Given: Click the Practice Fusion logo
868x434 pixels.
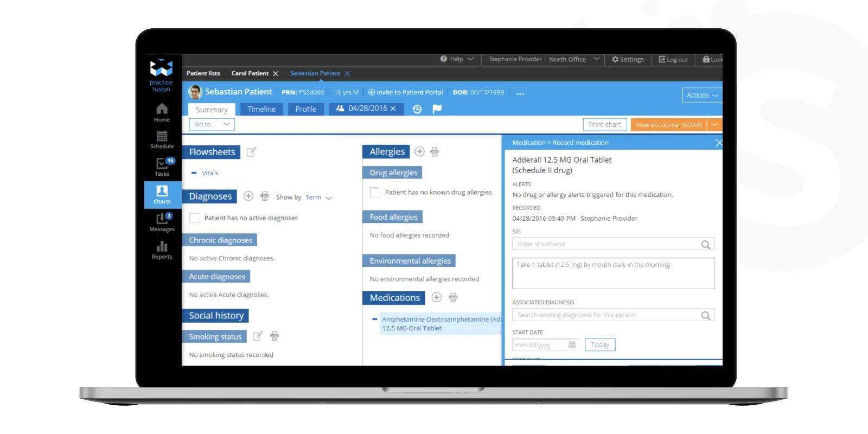Looking at the screenshot, I should tap(161, 75).
